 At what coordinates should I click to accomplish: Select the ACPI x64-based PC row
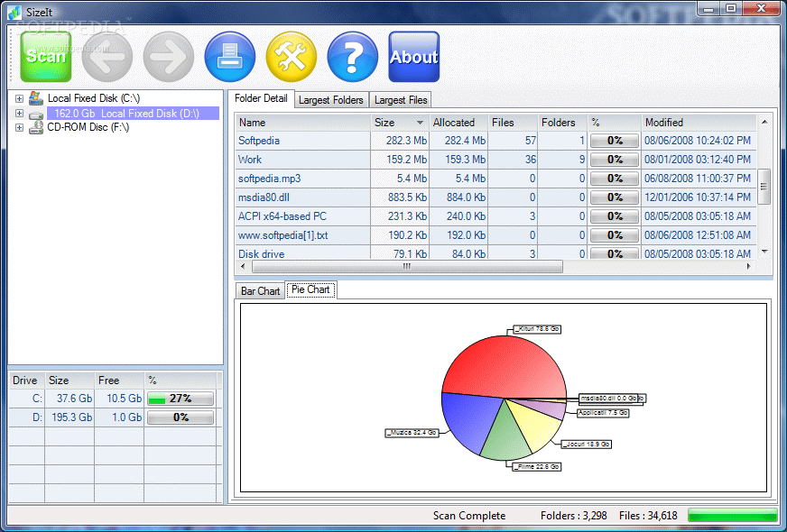tap(495, 216)
